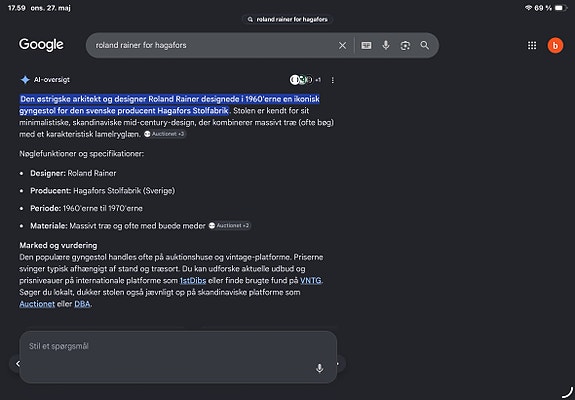Viewport: 575px width, 400px height.
Task: Expand the Auctionet +2 source chip
Action: pos(230,225)
